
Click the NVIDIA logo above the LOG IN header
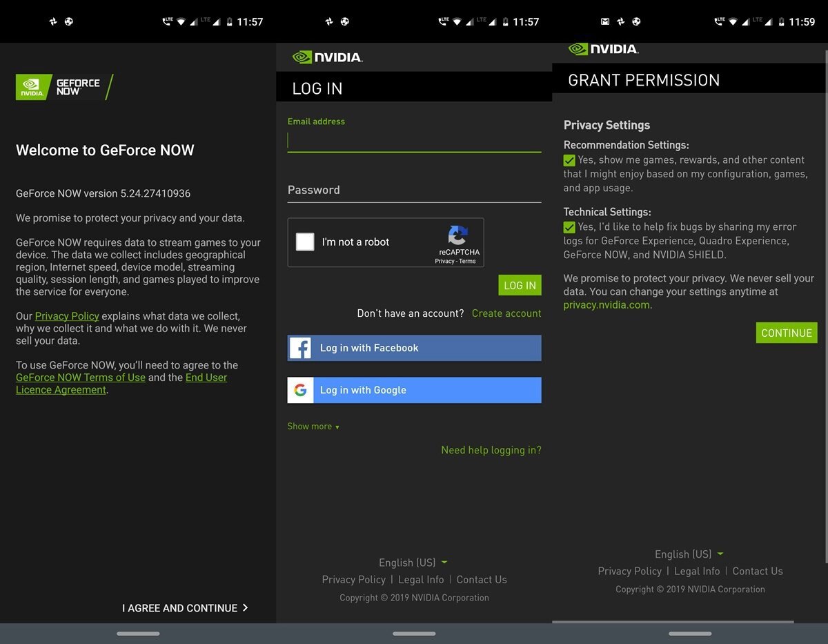point(328,57)
